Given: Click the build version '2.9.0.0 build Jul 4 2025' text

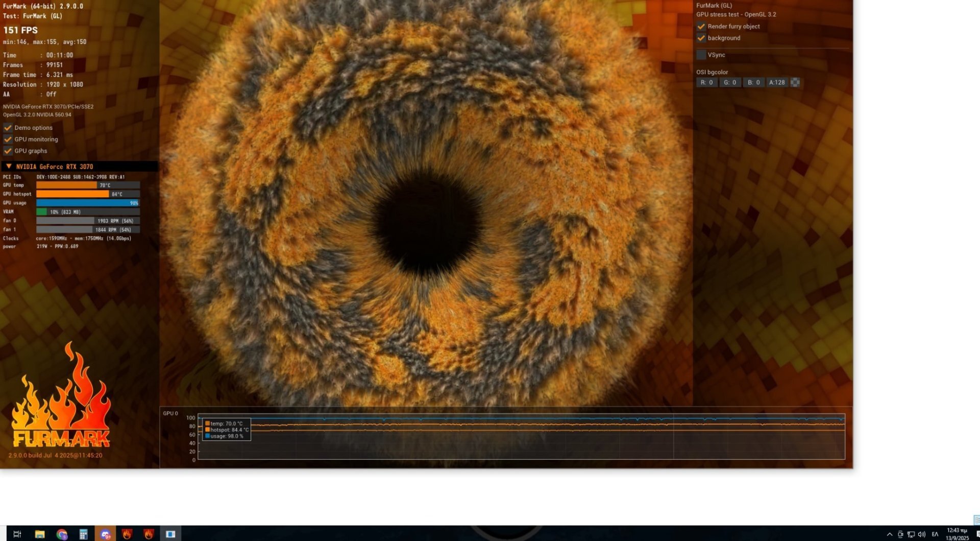Looking at the screenshot, I should coord(55,455).
